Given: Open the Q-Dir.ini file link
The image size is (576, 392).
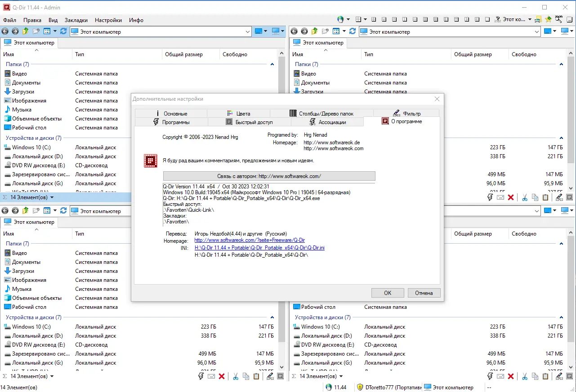Looking at the screenshot, I should point(259,248).
